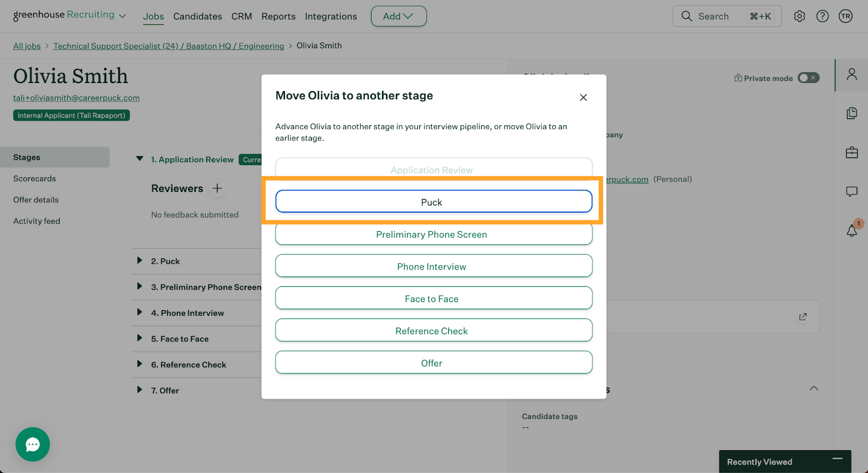Click the help question mark icon
Image resolution: width=868 pixels, height=473 pixels.
[x=822, y=16]
